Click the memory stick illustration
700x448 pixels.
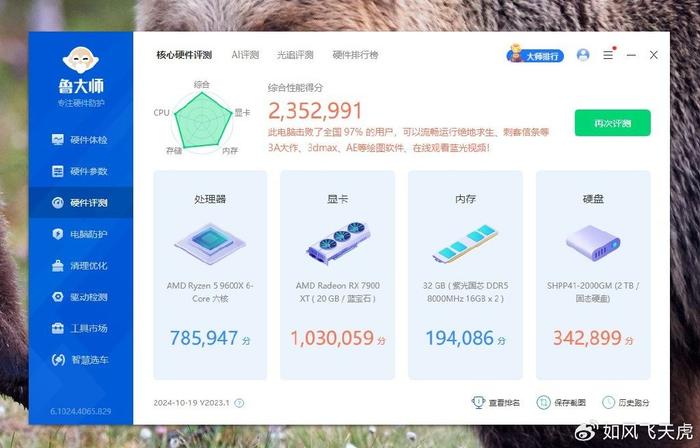pos(465,243)
